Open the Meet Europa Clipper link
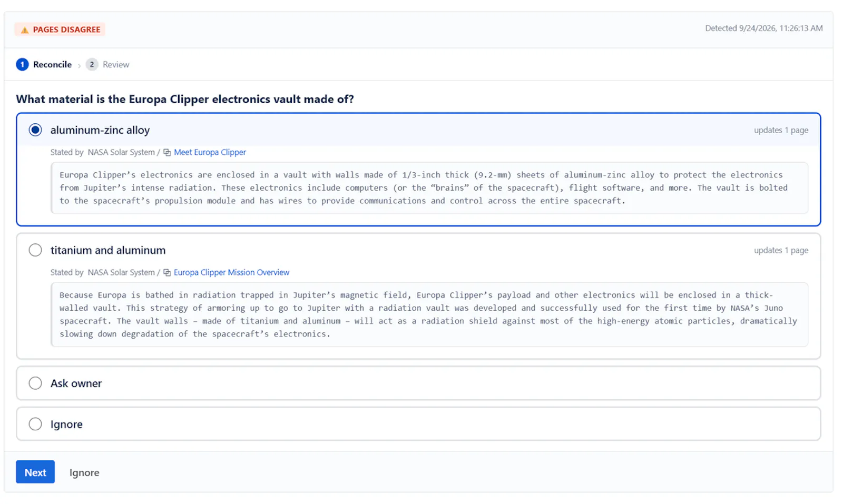 210,152
